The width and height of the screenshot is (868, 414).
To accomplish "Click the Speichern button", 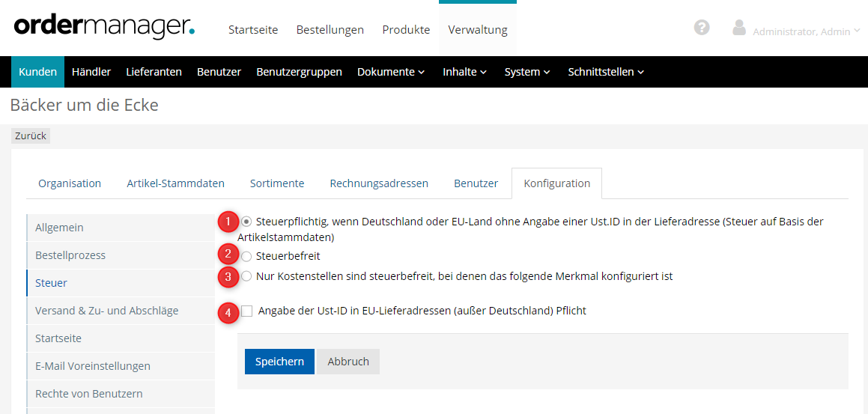I will tap(279, 362).
